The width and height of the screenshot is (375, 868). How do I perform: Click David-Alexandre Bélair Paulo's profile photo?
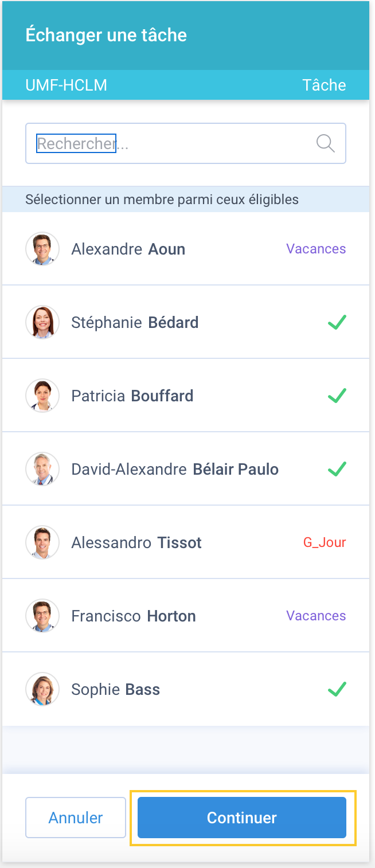tap(42, 469)
